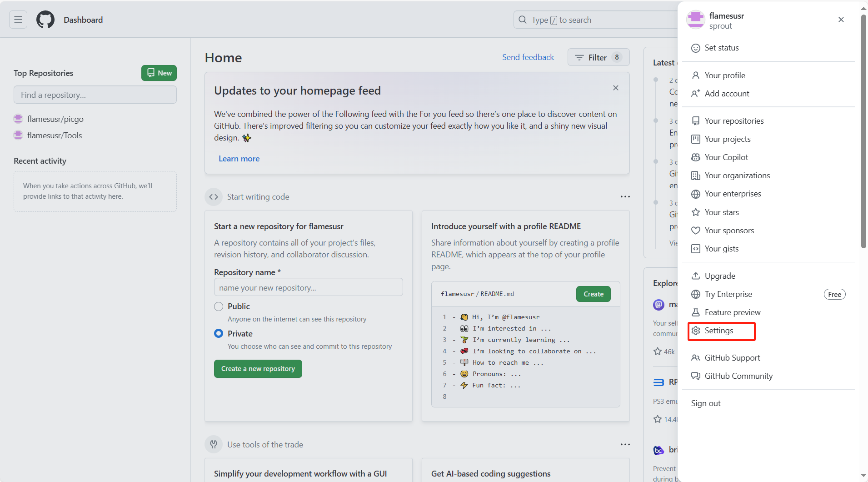Select the Public visibility radio button

tap(219, 306)
